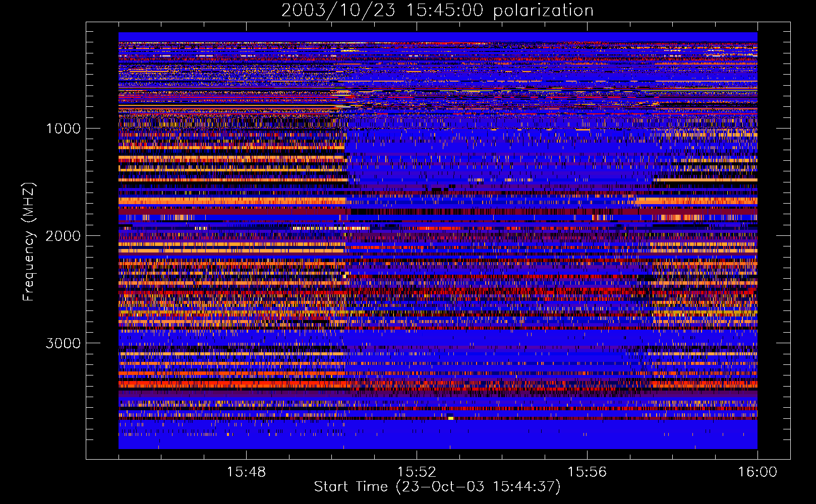This screenshot has height=504, width=816.
Task: Select the 3000 frequency axis label
Action: (x=63, y=343)
